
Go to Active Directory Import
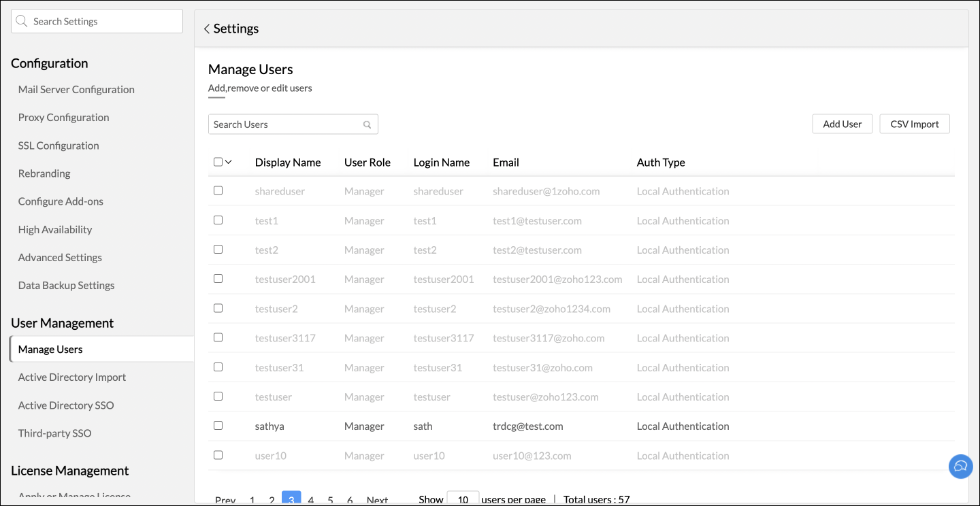coord(72,377)
